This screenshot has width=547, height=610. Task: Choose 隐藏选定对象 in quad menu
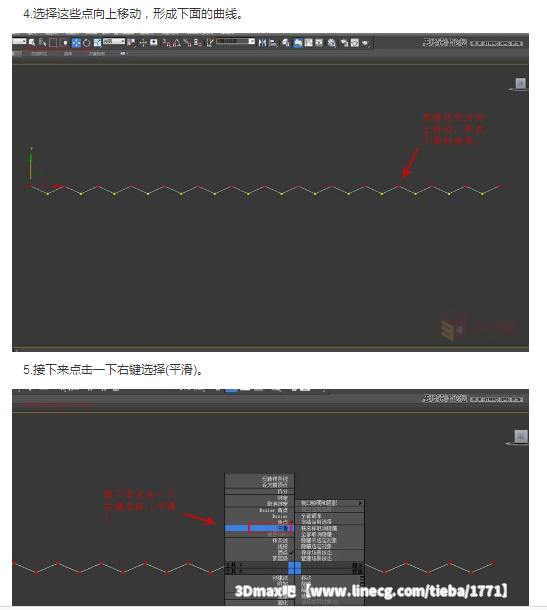coord(316,546)
